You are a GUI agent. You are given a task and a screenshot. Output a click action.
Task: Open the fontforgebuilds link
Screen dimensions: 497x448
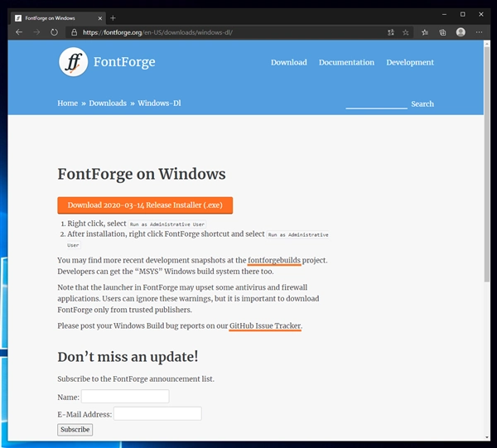274,260
